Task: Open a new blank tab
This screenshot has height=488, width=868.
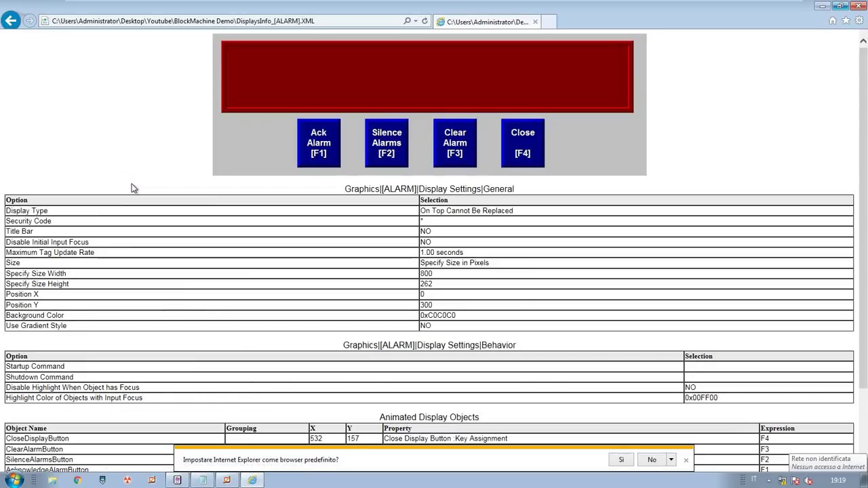Action: coord(549,22)
